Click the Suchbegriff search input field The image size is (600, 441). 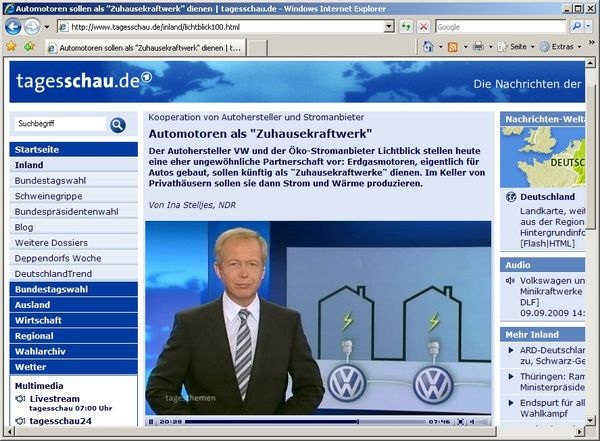[x=60, y=125]
